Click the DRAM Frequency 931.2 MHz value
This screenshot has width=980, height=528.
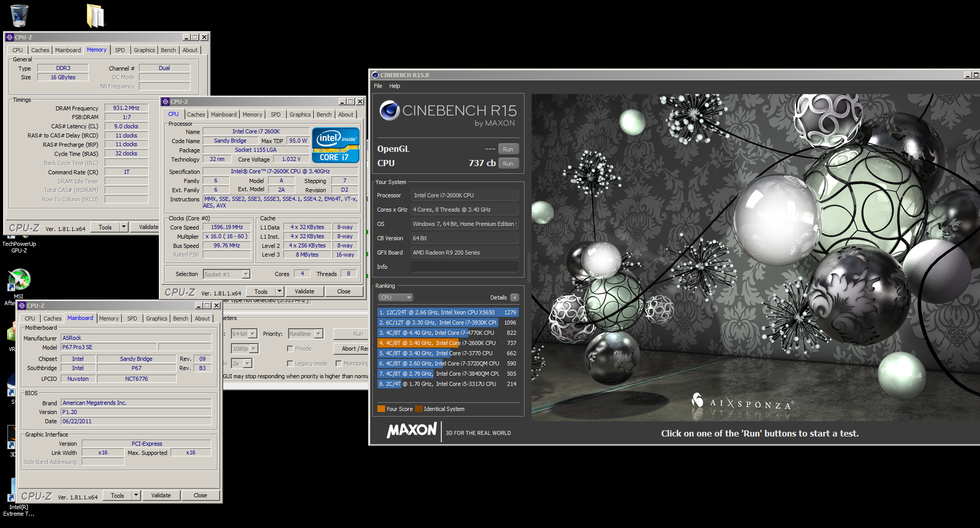126,108
